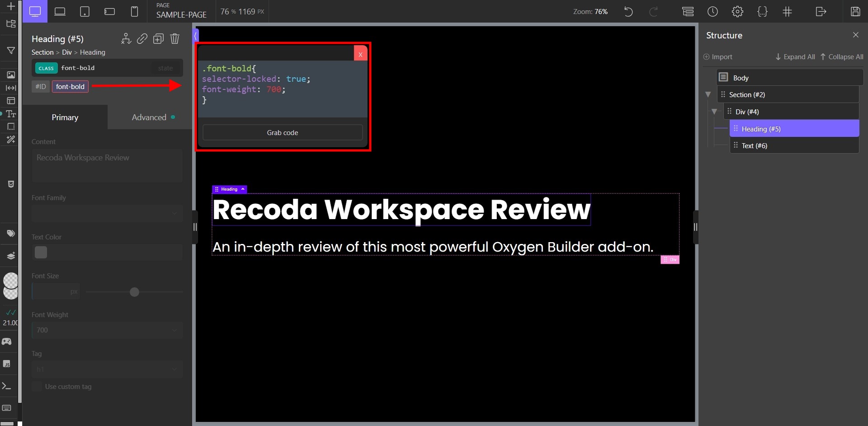This screenshot has width=868, height=426.
Task: Open the Font Weight dropdown
Action: (x=107, y=330)
